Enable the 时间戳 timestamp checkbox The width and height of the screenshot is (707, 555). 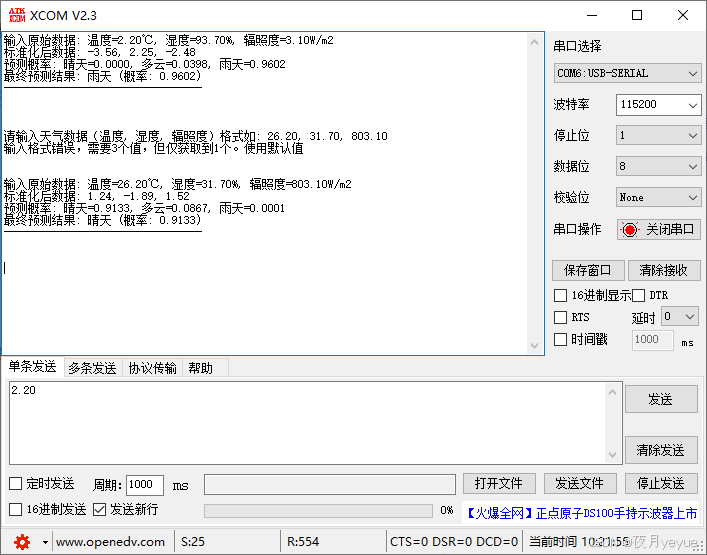point(560,339)
